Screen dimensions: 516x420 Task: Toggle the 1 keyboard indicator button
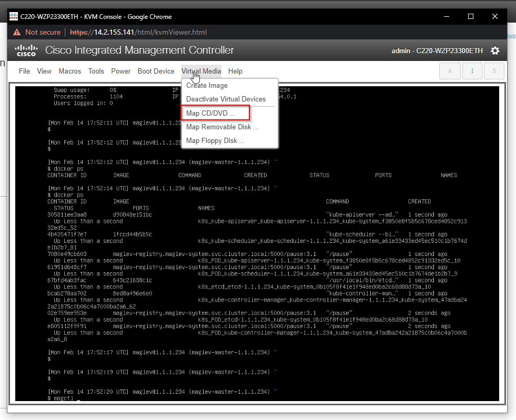472,71
